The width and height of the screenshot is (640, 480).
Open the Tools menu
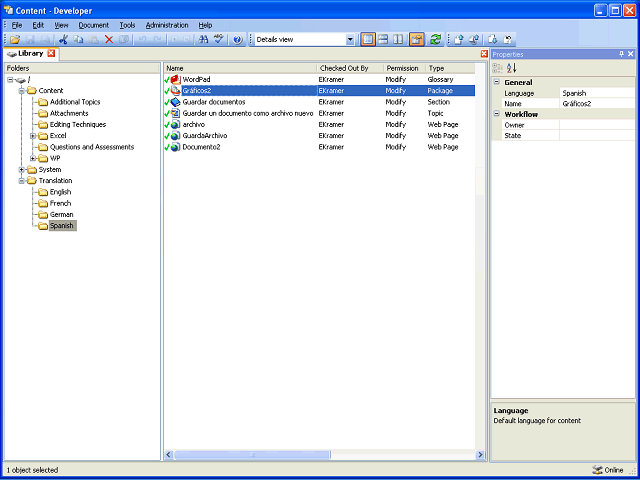127,25
